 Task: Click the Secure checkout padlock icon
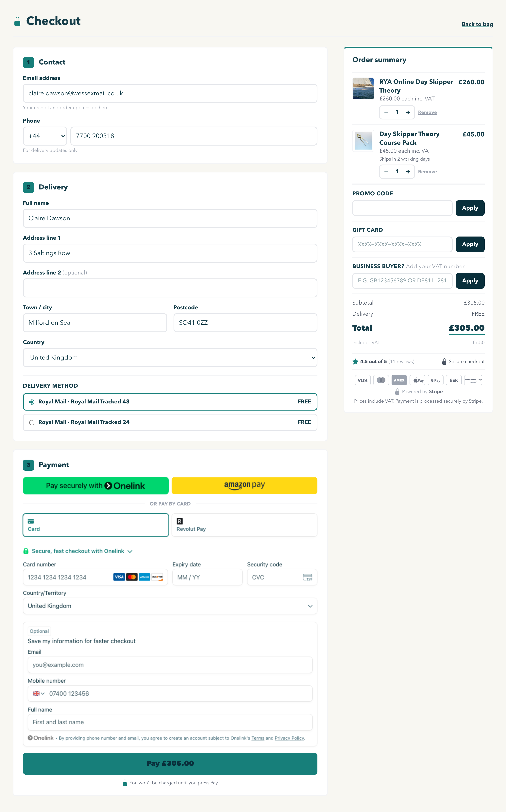(444, 362)
